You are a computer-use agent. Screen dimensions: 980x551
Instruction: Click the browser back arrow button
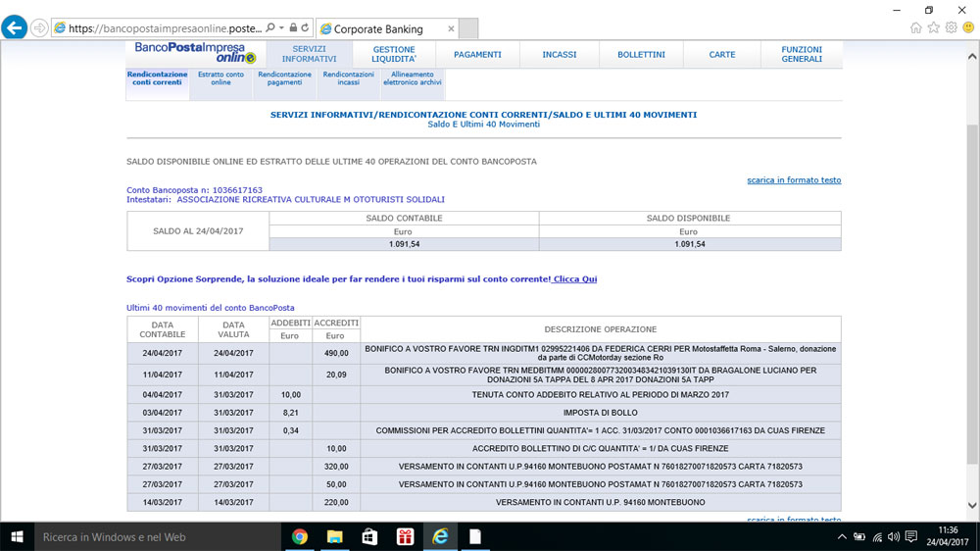point(15,28)
